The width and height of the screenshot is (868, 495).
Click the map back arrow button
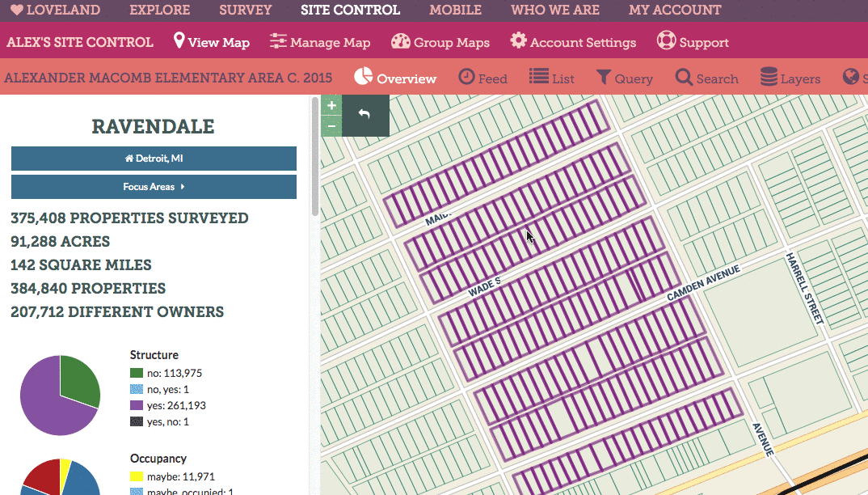click(x=365, y=115)
